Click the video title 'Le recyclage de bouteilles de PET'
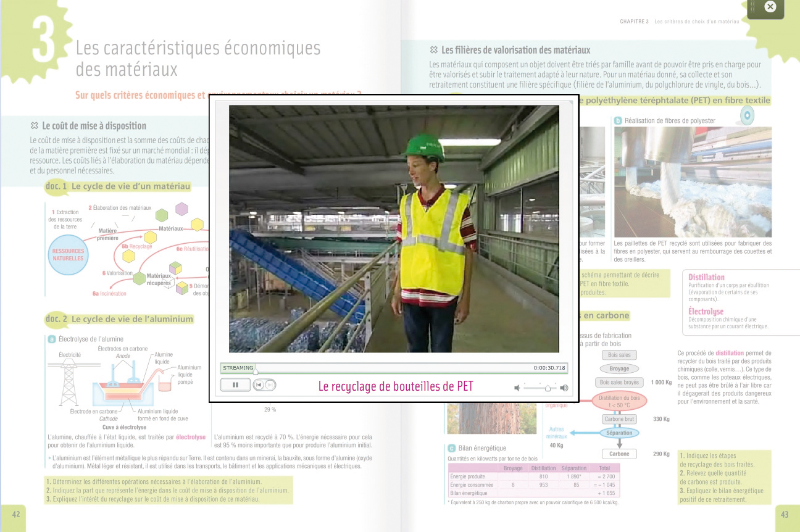This screenshot has height=532, width=800. click(396, 386)
